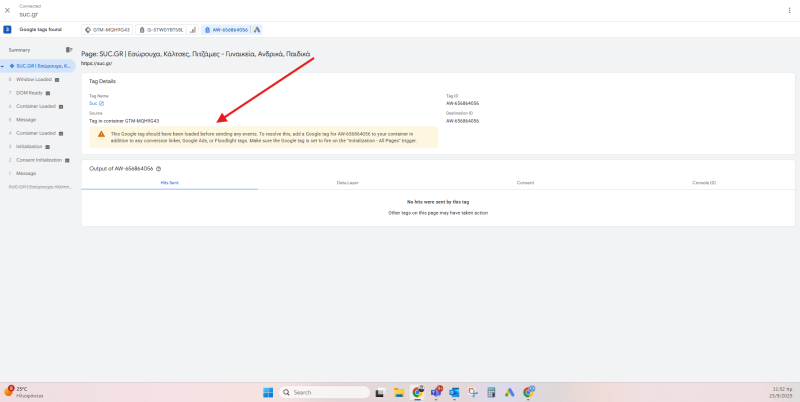Close the Tag Assistant debug panel

coord(8,10)
